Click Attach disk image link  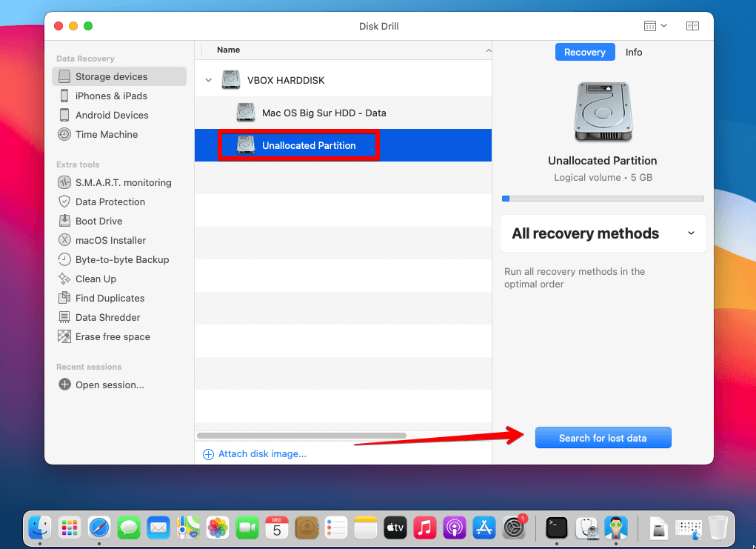click(255, 454)
